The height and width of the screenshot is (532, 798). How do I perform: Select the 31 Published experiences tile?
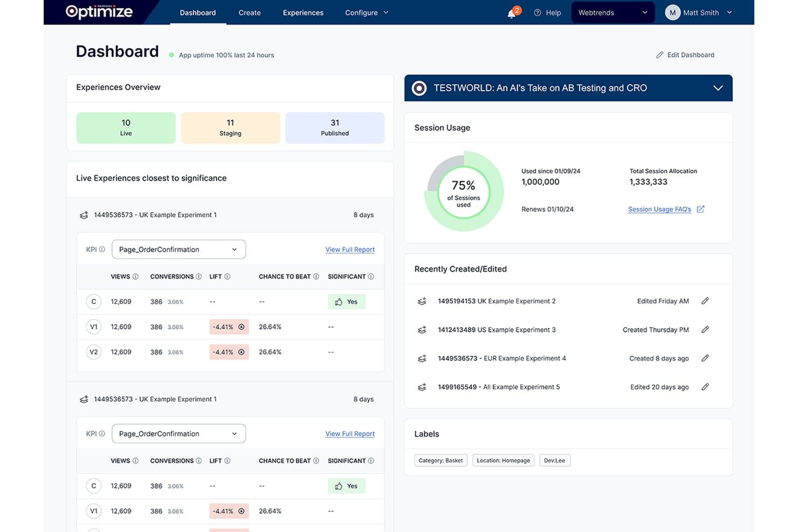(335, 128)
